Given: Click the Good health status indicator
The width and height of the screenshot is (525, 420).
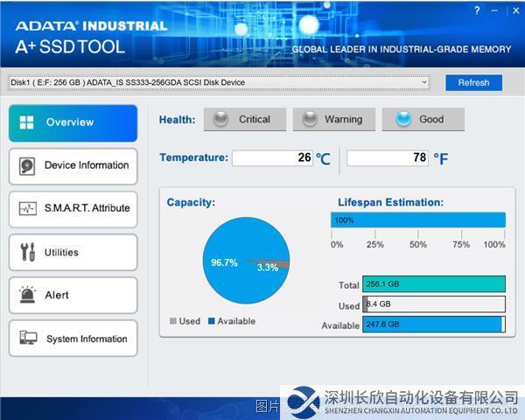Looking at the screenshot, I should (x=403, y=119).
